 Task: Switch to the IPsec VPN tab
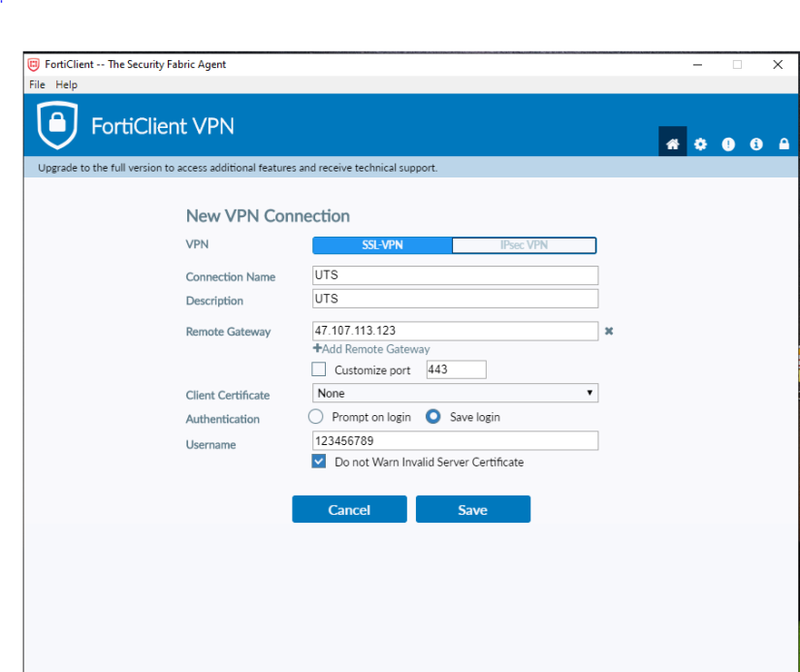coord(524,245)
